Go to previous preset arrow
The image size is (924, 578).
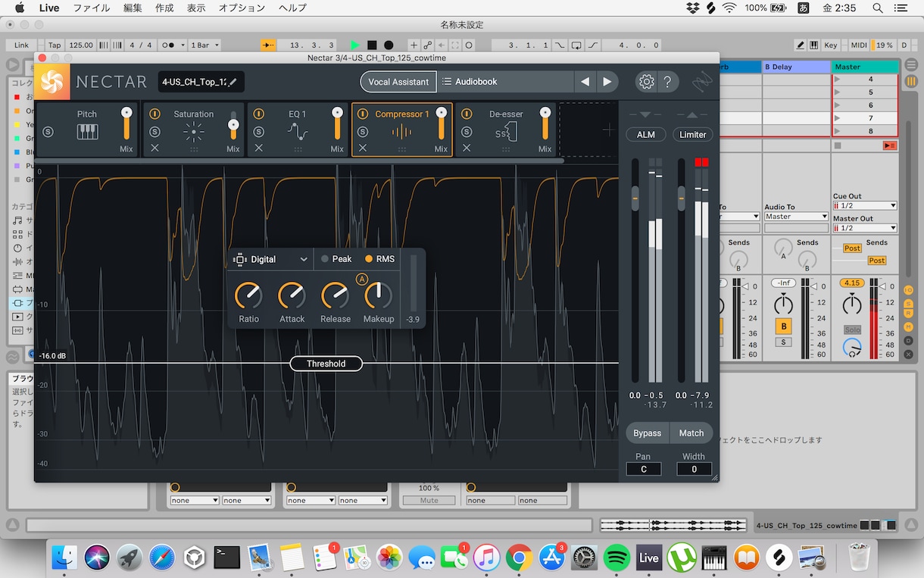click(x=585, y=82)
